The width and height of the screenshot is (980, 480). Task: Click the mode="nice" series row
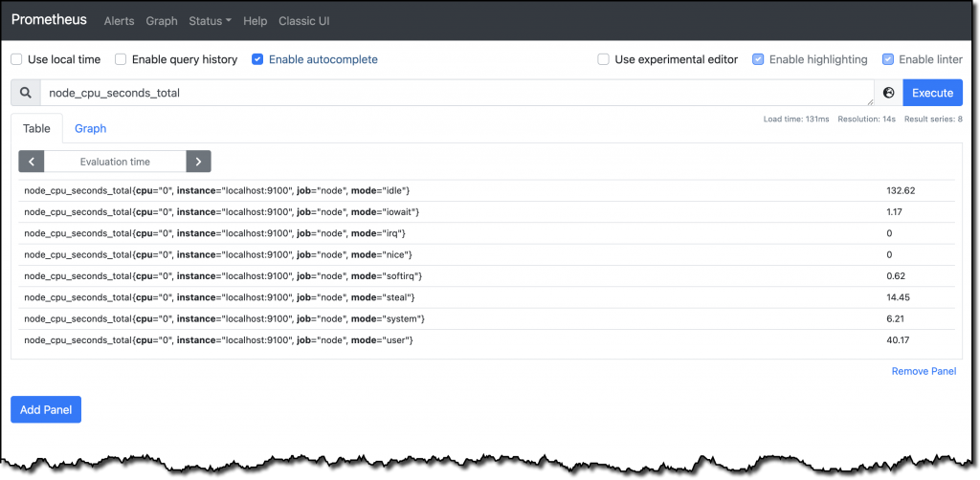pos(487,254)
